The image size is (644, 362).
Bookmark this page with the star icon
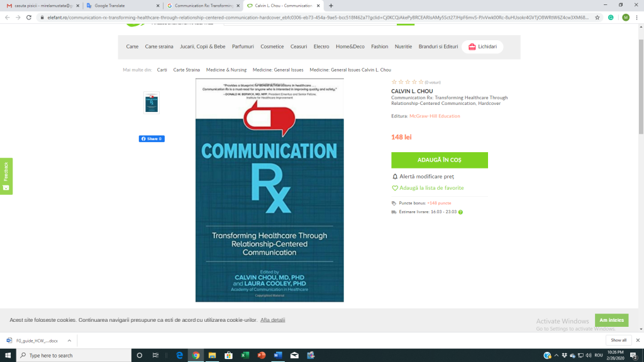point(598,18)
